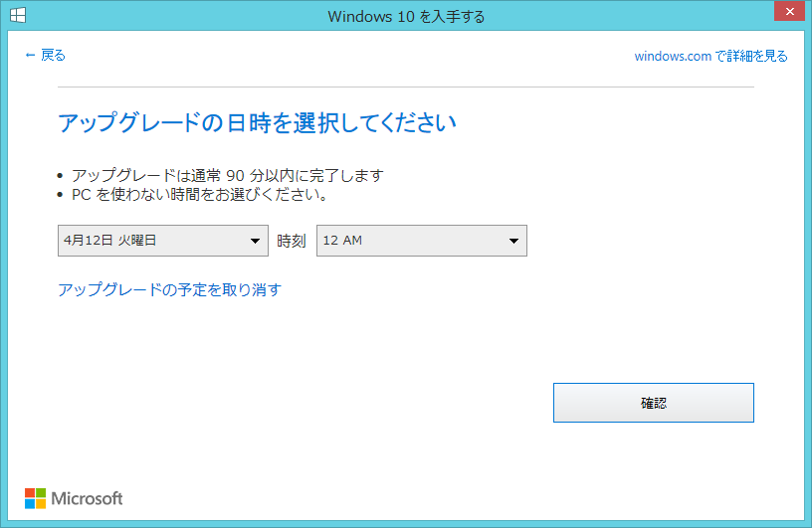Cancel schedule via アップグレードの予定を取り消す link

[170, 289]
